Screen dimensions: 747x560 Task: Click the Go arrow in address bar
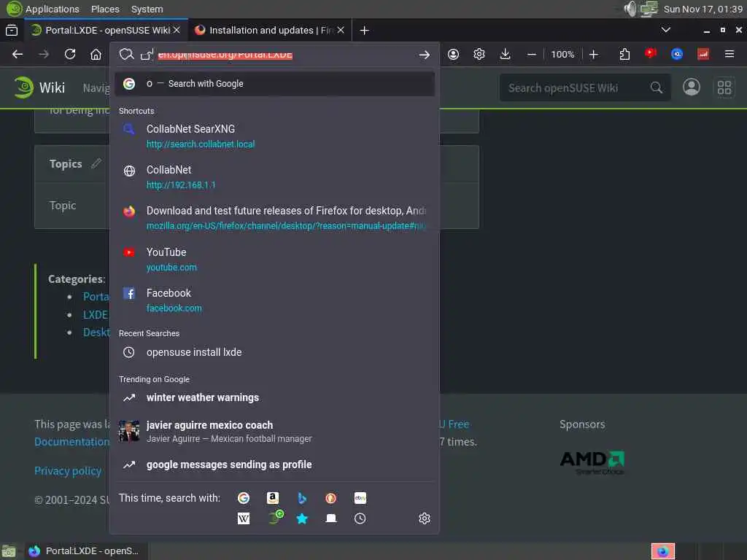[424, 55]
